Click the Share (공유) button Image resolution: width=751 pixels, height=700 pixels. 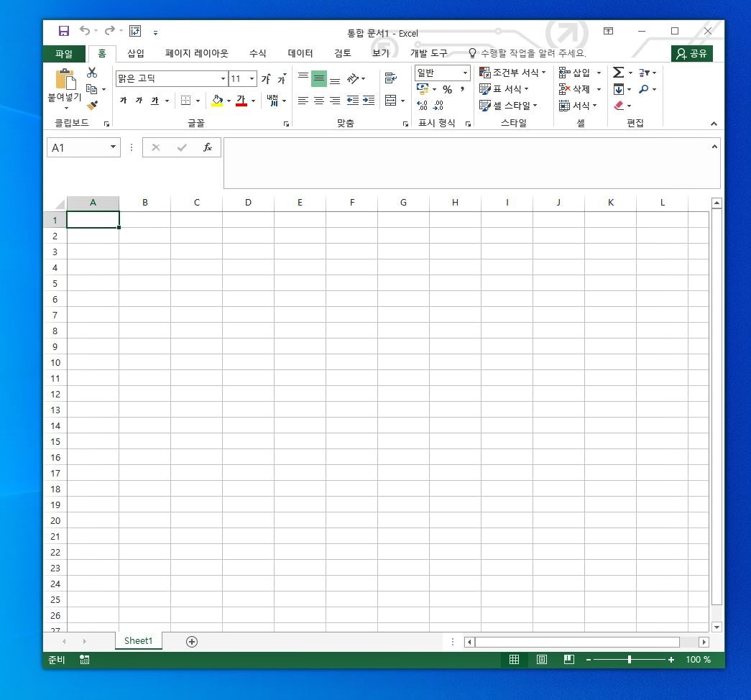coord(691,54)
